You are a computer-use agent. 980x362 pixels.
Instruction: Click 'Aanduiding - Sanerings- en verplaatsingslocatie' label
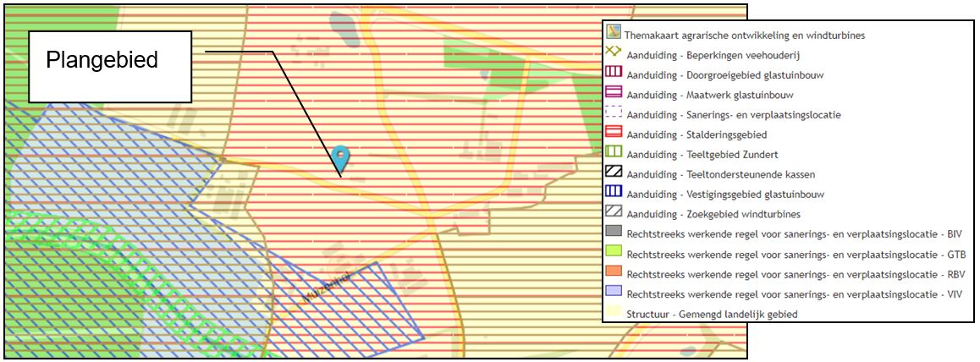(x=733, y=116)
